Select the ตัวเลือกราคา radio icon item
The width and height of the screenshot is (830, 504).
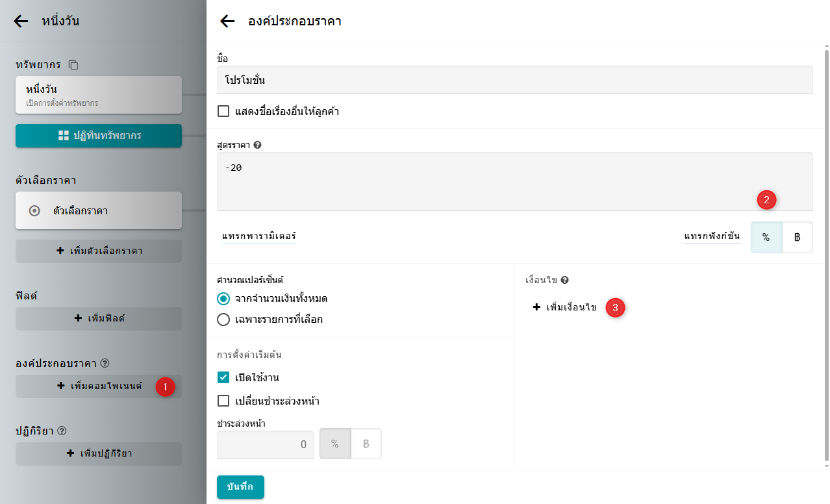(35, 211)
